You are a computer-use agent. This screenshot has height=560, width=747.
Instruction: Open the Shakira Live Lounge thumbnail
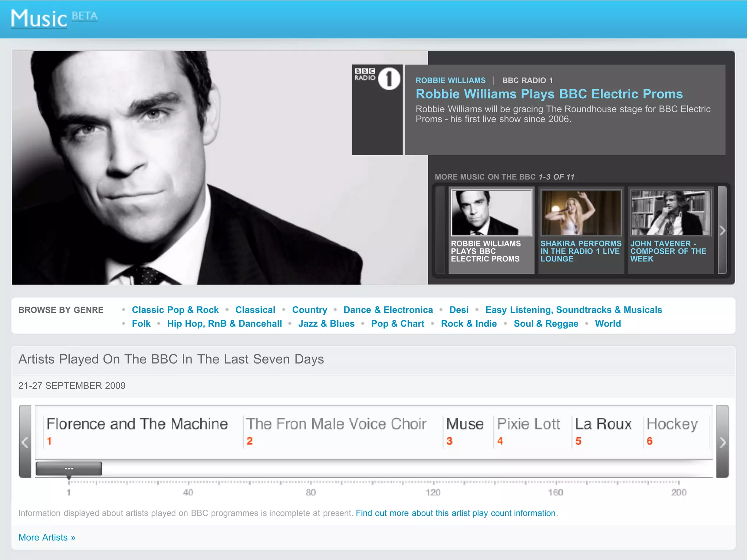[x=581, y=213]
